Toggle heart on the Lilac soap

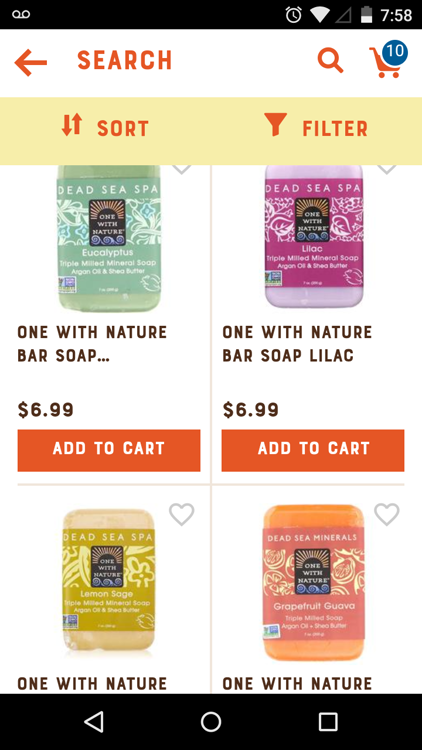pos(387,168)
